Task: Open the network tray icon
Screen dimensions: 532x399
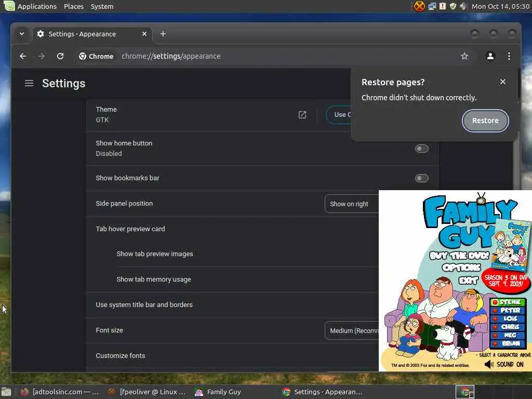Action: [x=432, y=6]
